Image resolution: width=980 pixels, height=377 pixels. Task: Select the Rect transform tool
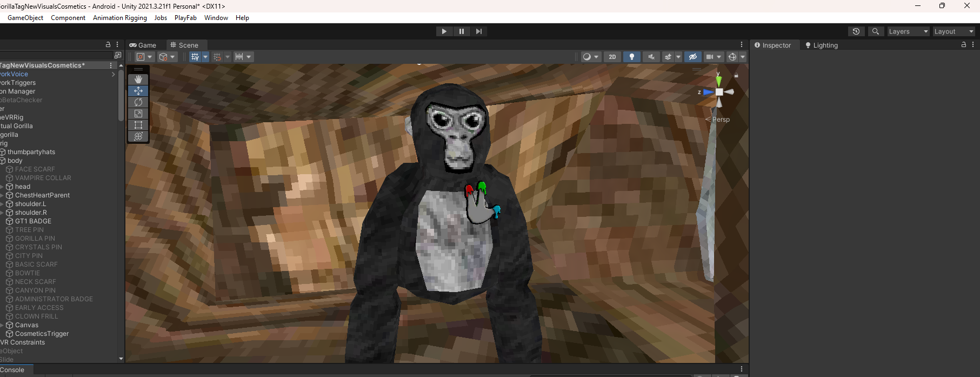(138, 125)
